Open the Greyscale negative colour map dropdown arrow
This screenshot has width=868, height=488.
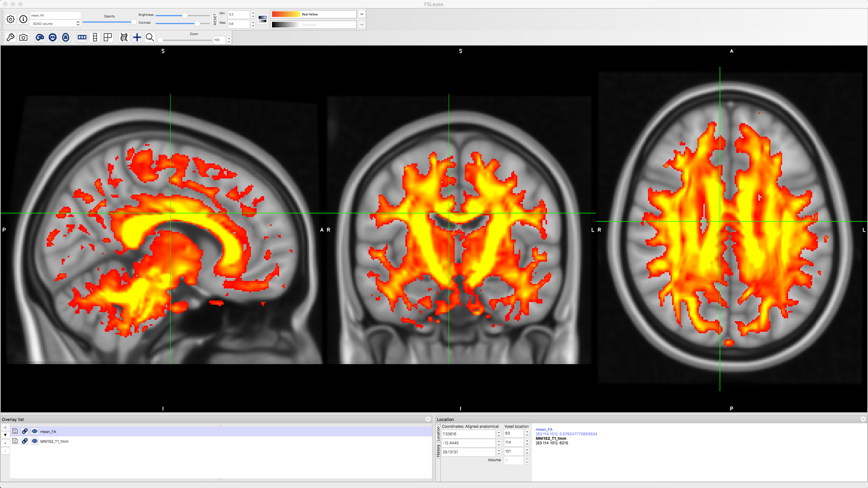coord(361,25)
